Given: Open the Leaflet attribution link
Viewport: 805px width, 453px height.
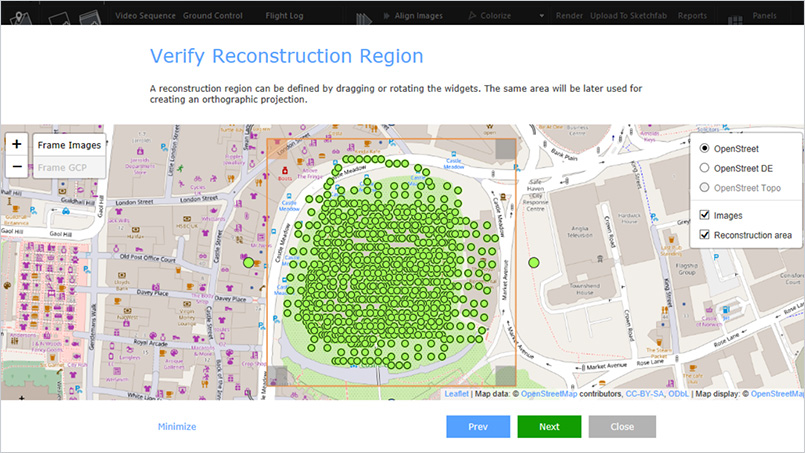Looking at the screenshot, I should pos(456,394).
